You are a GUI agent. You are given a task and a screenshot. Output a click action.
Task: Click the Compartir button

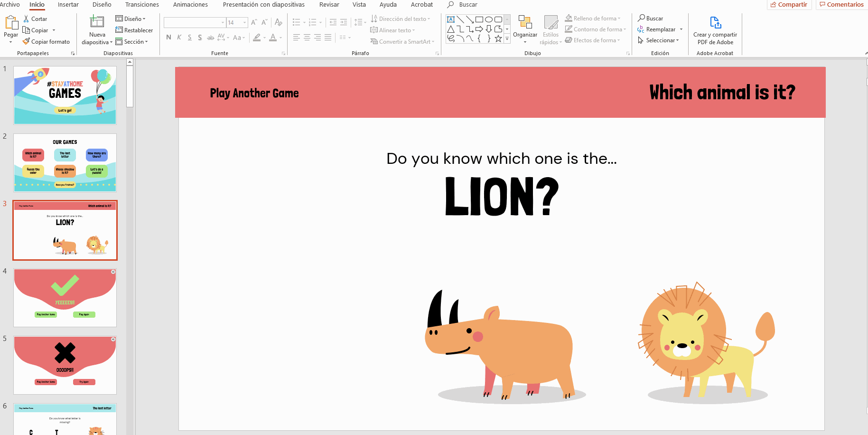[788, 5]
